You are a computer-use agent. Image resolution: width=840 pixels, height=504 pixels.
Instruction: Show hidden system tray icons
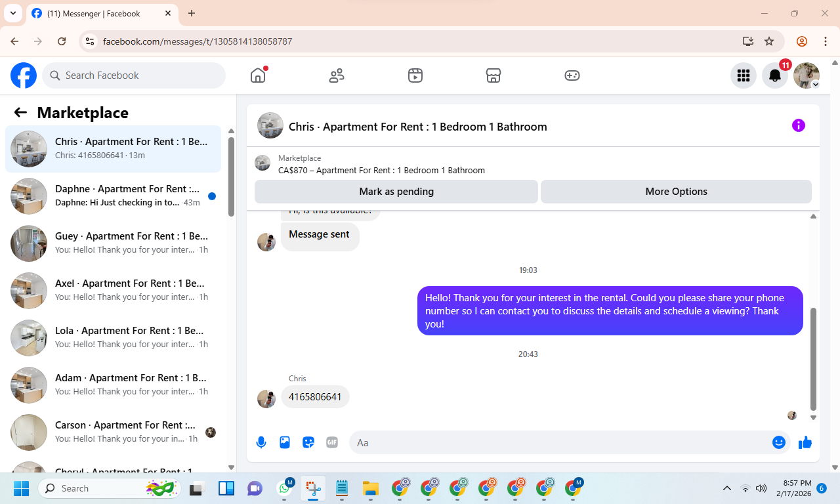pyautogui.click(x=727, y=488)
